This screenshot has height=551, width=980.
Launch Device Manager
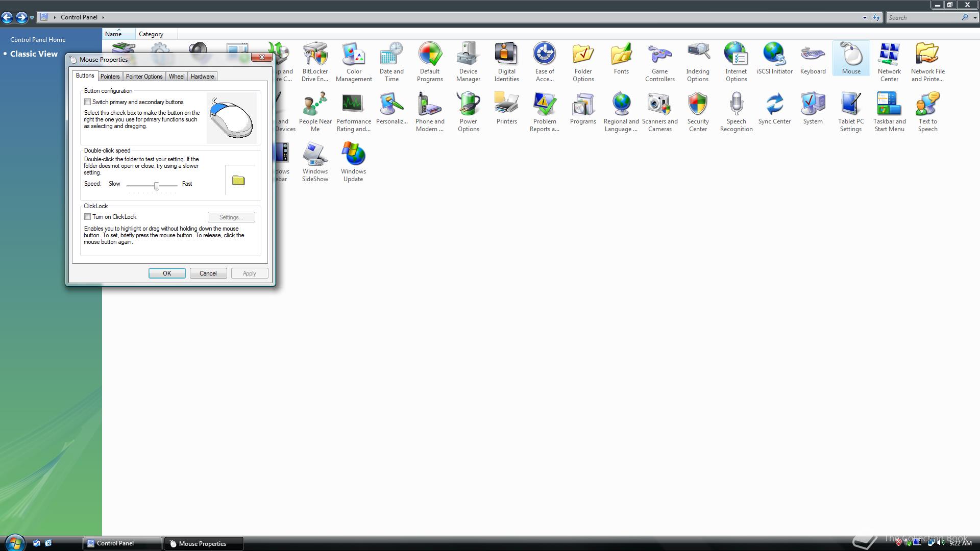tap(468, 62)
